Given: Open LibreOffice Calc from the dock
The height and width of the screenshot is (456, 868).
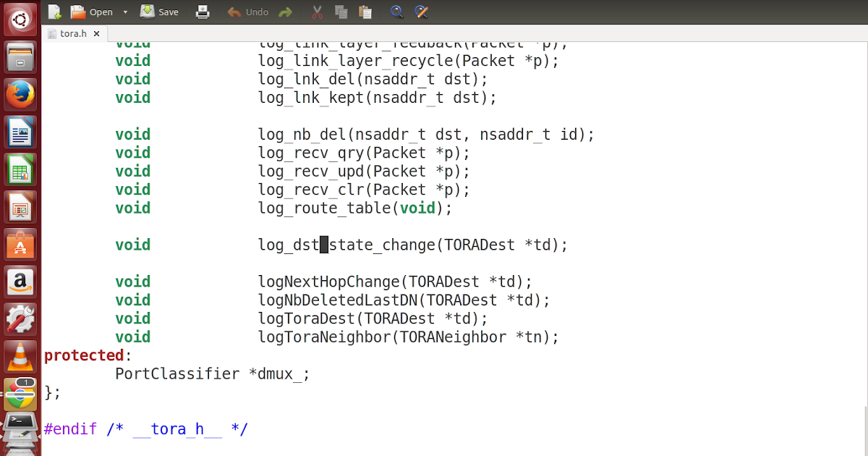Looking at the screenshot, I should click(20, 169).
